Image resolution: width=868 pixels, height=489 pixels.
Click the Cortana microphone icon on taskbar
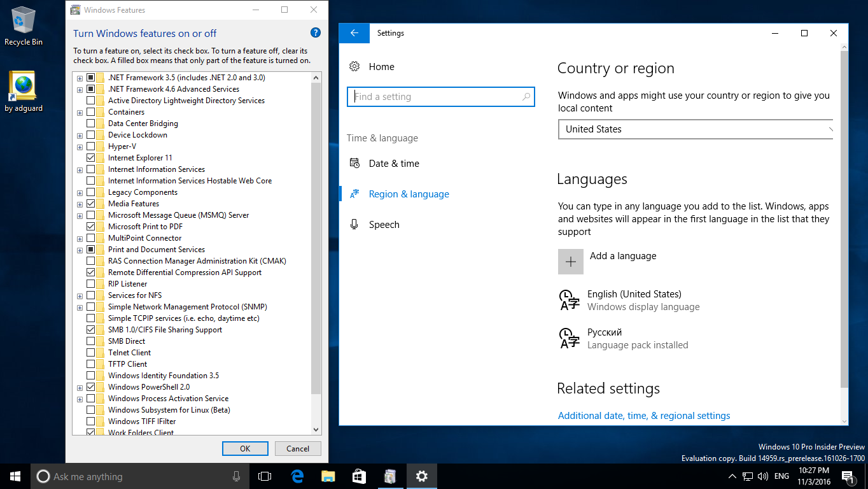tap(236, 476)
